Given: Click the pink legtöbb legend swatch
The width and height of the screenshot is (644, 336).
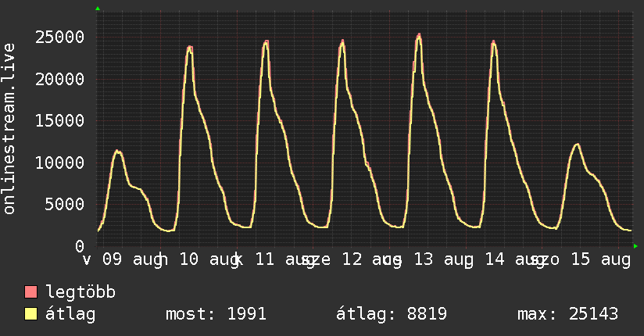Looking at the screenshot, I should (x=30, y=291).
